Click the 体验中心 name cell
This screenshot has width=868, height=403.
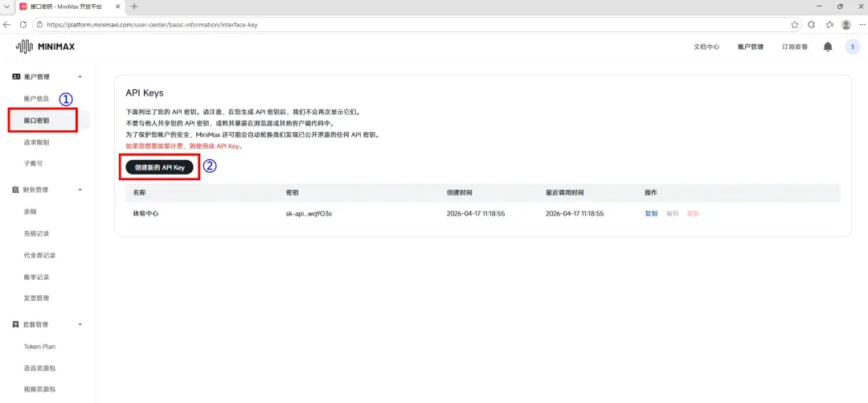click(145, 213)
